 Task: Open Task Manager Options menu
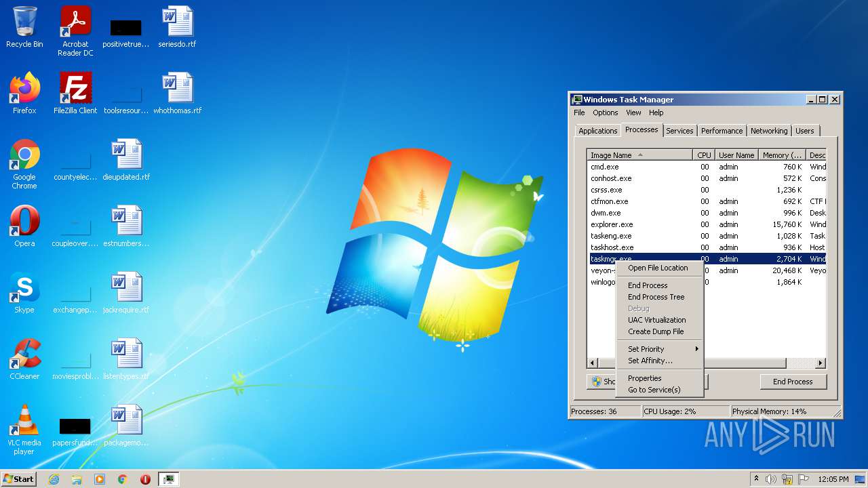(x=606, y=113)
